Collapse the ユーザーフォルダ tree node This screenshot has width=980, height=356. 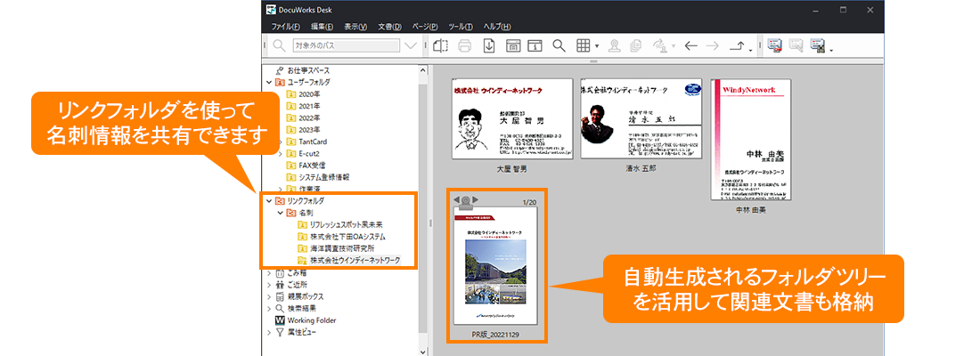tap(269, 83)
